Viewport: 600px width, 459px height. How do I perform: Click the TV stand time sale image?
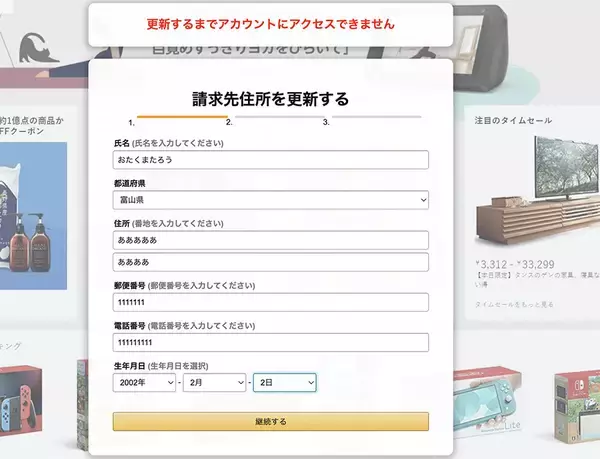(537, 190)
